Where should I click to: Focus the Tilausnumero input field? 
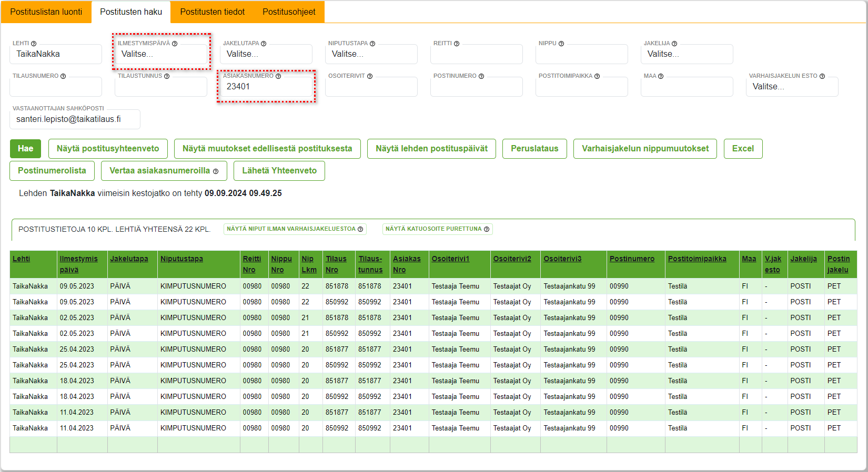(56, 87)
